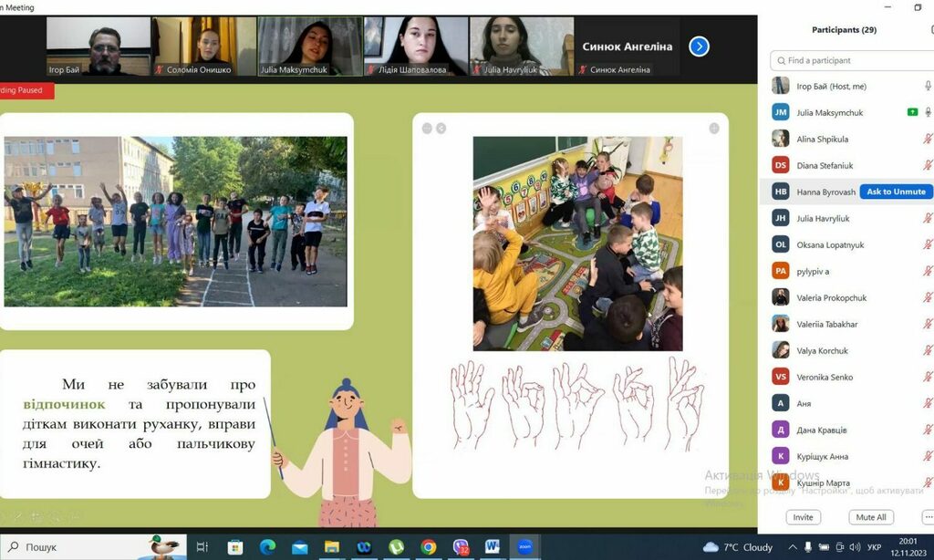Click Julia Maksymchuk's green screen-share icon
Image resolution: width=934 pixels, height=560 pixels.
(x=912, y=112)
